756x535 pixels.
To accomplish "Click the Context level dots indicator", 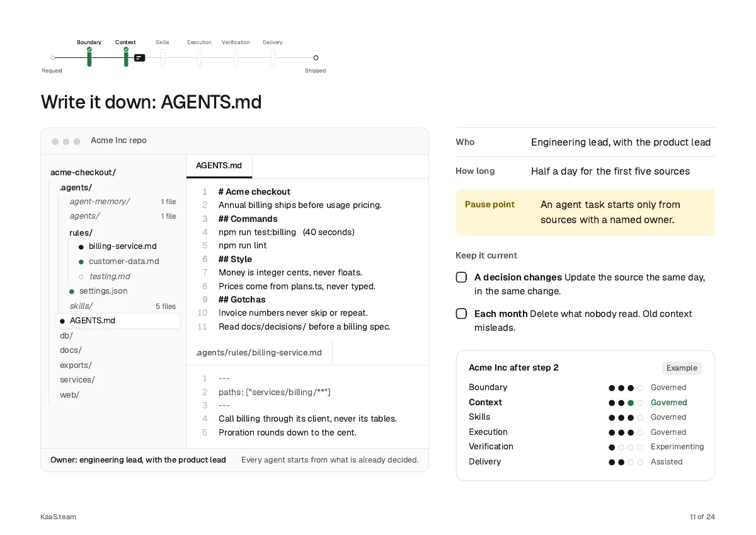I will 626,403.
